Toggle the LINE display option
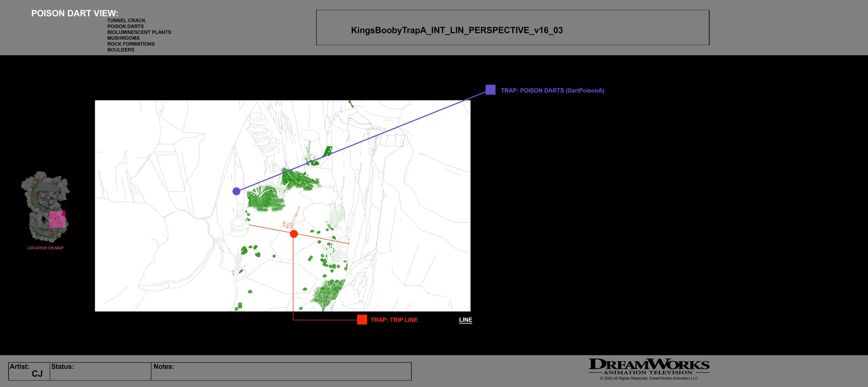Image resolution: width=868 pixels, height=387 pixels. (x=465, y=320)
